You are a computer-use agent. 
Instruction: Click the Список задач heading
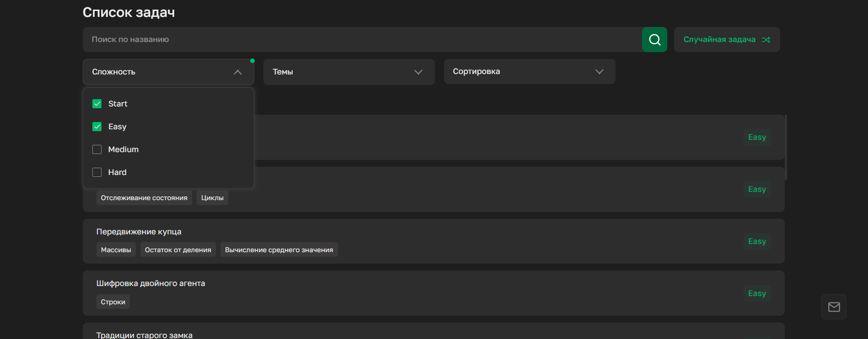(129, 12)
